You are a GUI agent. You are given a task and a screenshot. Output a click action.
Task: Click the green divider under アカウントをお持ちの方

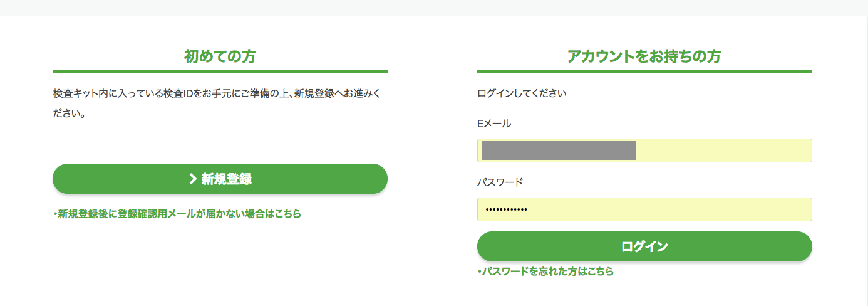point(644,71)
